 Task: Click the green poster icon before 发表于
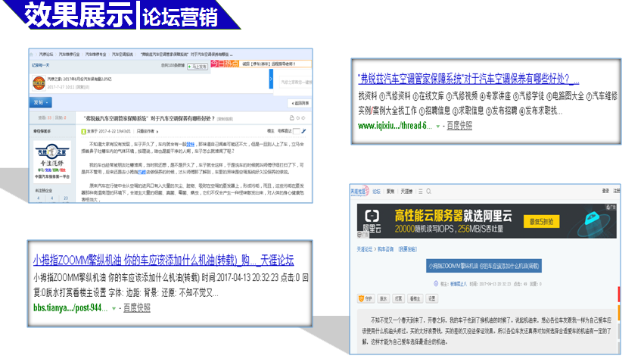84,132
